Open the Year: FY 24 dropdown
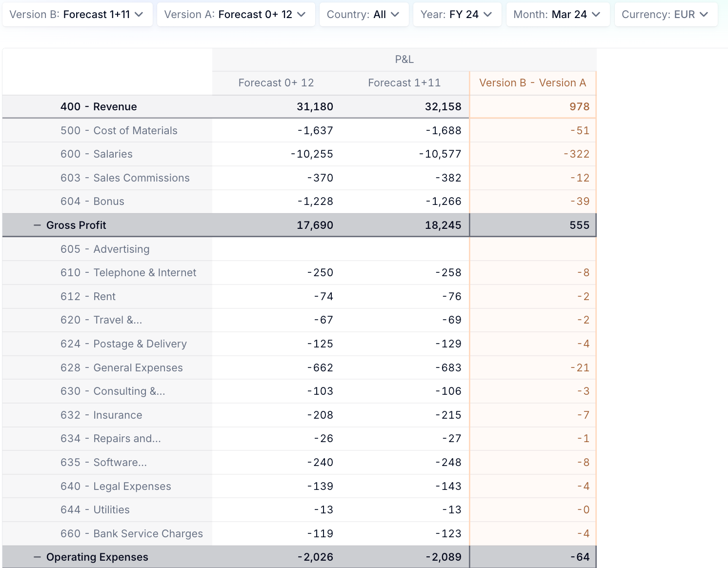Screen dimensions: 728x568 [x=457, y=15]
